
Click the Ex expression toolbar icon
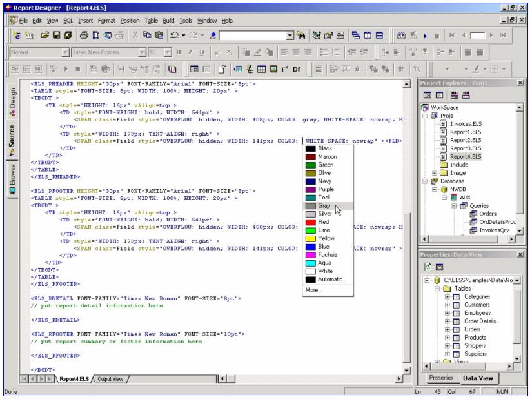[x=284, y=69]
